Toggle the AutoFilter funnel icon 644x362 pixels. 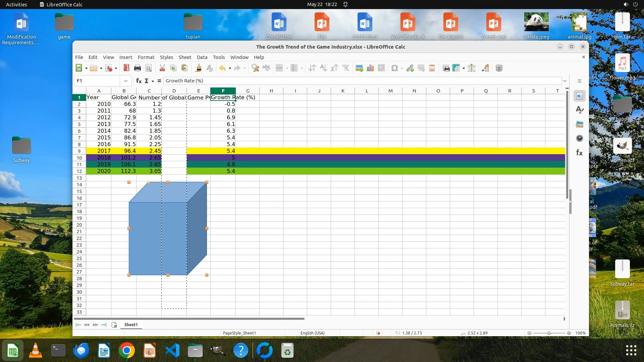click(x=345, y=68)
